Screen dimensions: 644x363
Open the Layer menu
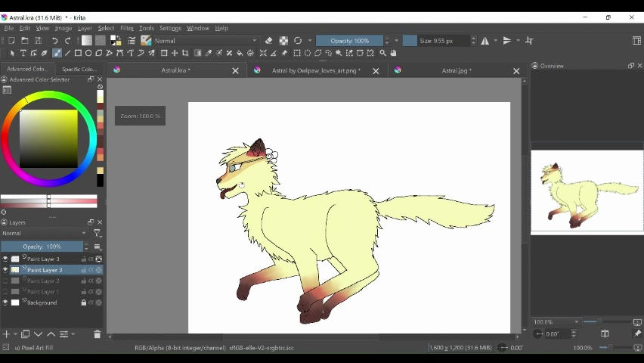point(85,28)
